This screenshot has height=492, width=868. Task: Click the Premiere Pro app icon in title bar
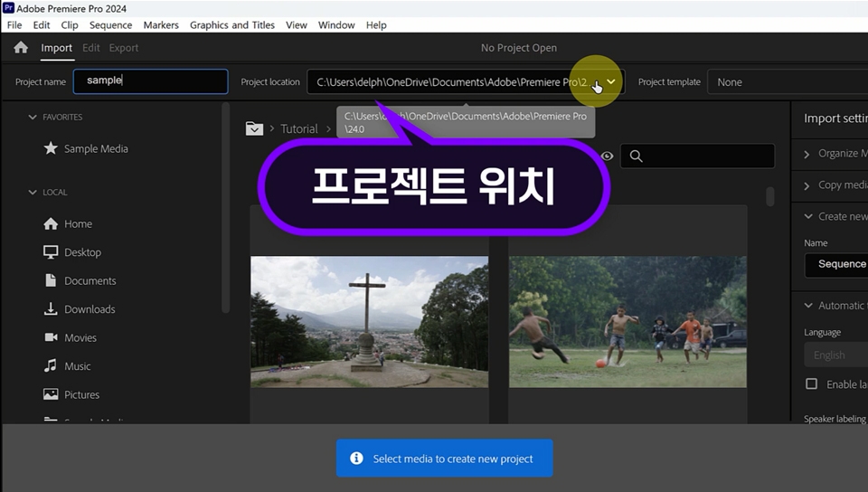click(8, 8)
